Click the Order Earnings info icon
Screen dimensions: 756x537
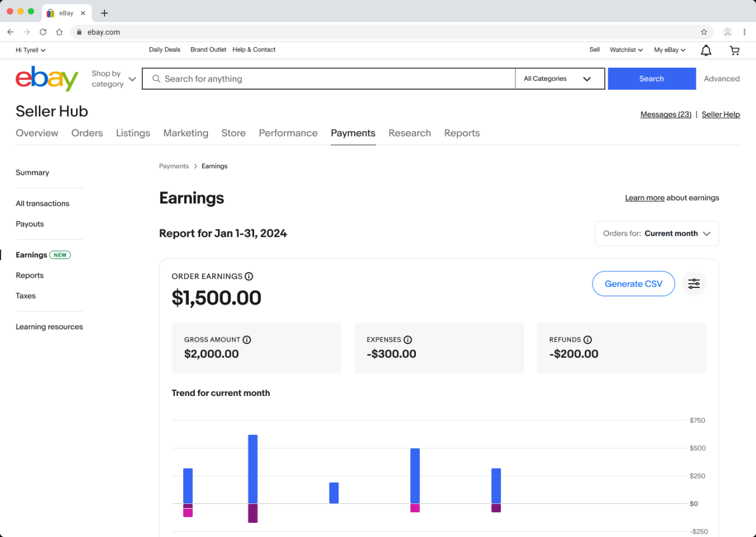coord(249,276)
